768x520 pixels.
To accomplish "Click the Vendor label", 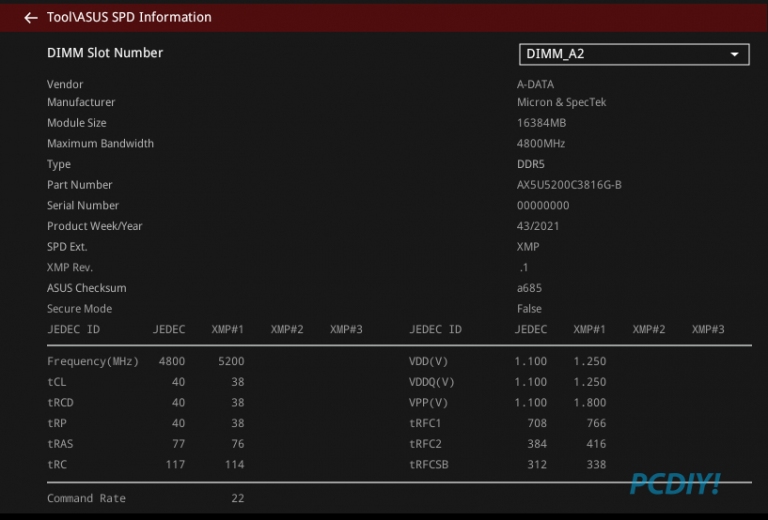I will [x=65, y=84].
